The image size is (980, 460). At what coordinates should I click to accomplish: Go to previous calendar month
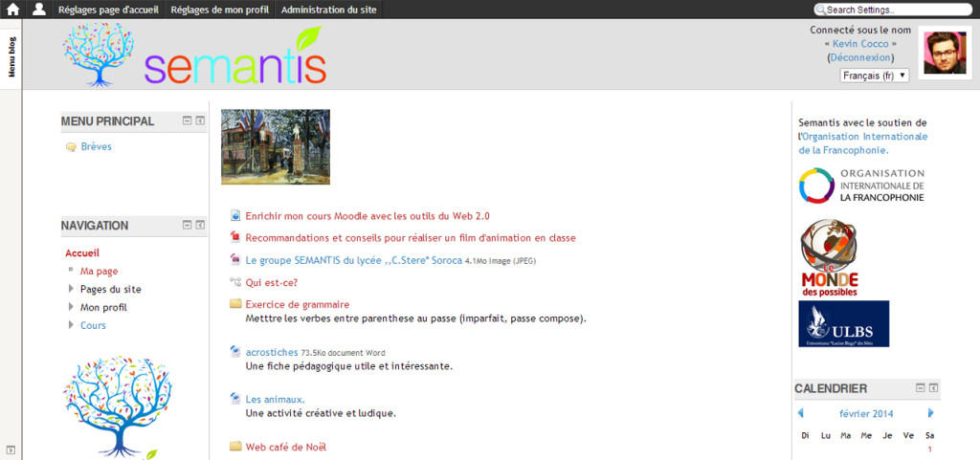pos(801,413)
